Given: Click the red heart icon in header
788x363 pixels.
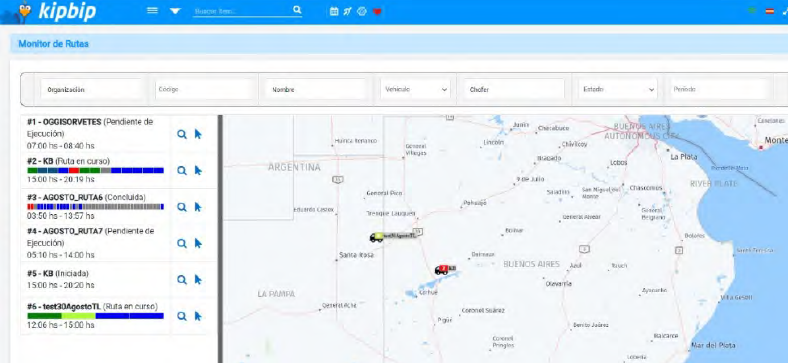Looking at the screenshot, I should tap(377, 11).
